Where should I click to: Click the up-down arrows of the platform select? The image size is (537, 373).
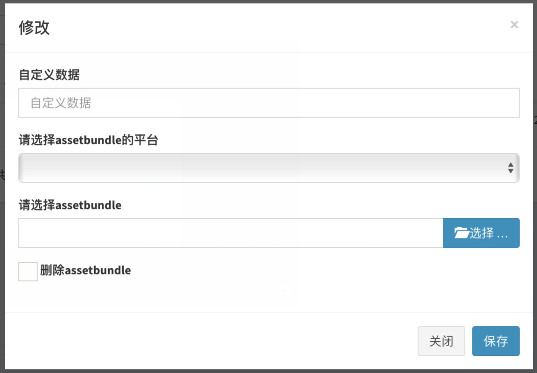click(511, 168)
